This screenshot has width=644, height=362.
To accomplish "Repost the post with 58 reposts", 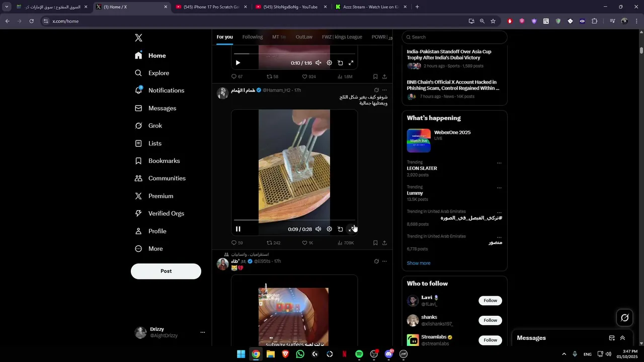I will [x=272, y=76].
